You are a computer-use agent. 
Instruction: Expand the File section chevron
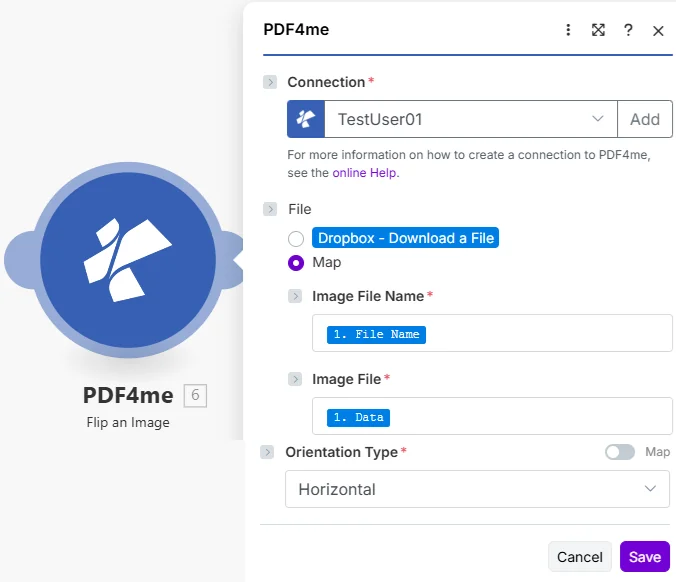270,209
